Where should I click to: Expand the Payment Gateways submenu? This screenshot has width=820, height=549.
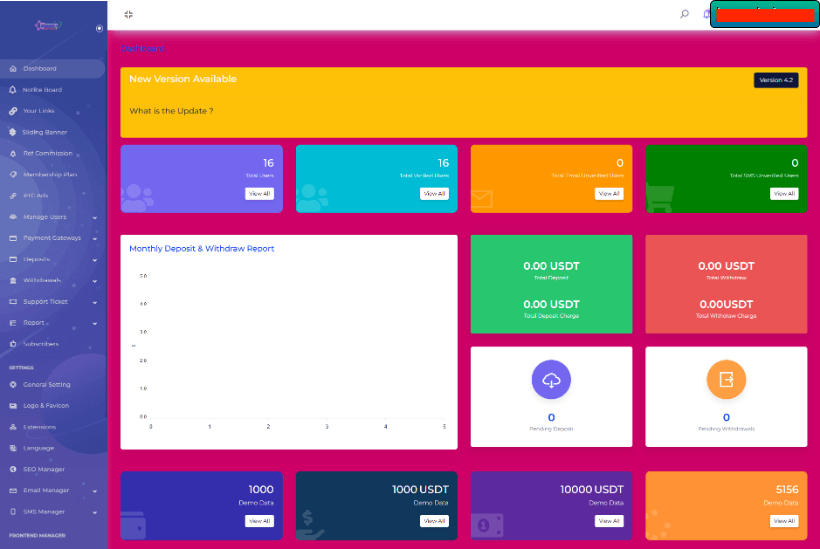(x=95, y=238)
